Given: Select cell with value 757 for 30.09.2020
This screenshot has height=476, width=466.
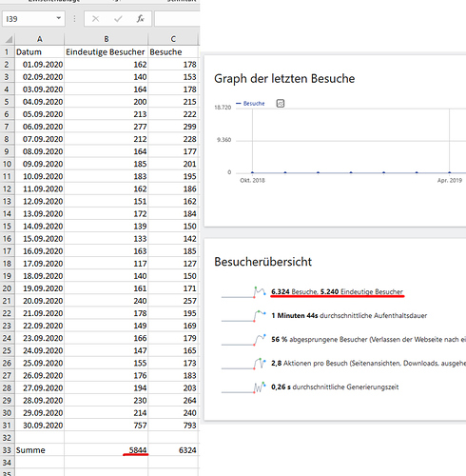Looking at the screenshot, I should 107,426.
